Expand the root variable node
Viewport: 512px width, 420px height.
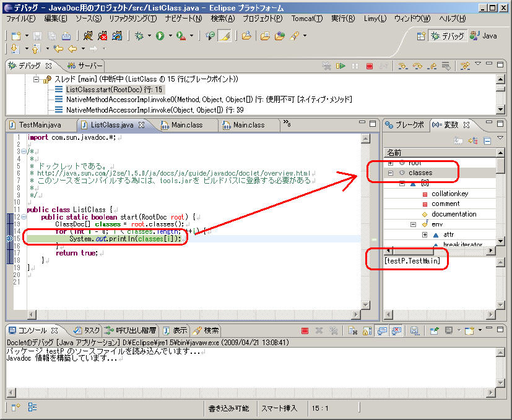pyautogui.click(x=391, y=163)
